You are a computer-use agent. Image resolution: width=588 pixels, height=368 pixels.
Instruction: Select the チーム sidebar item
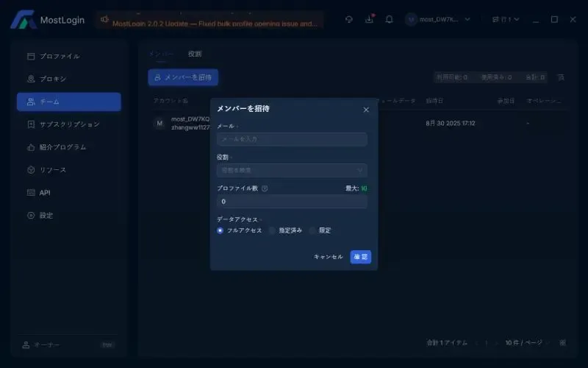[68, 102]
